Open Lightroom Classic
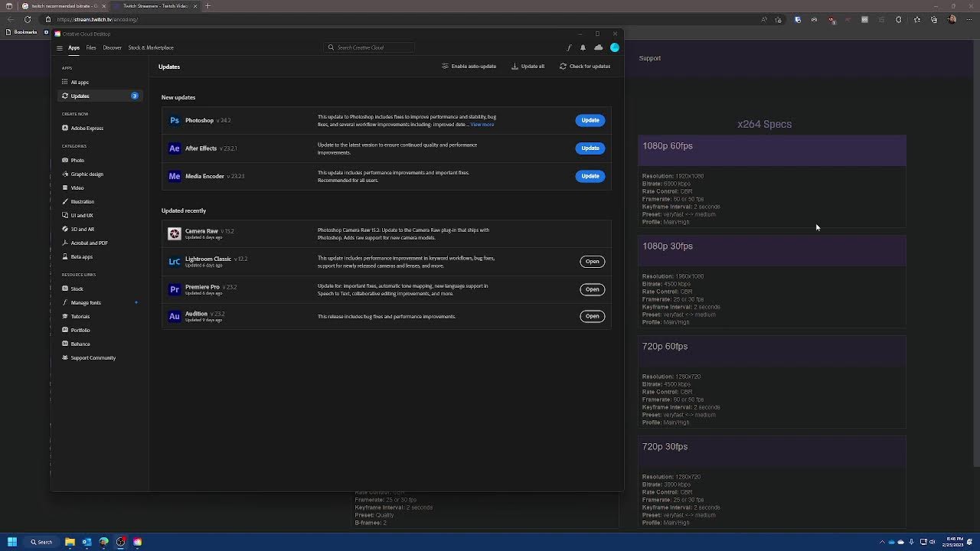 point(592,262)
